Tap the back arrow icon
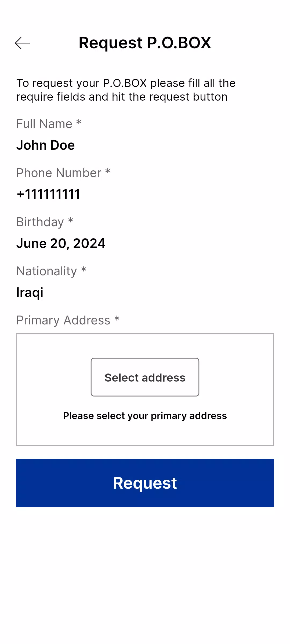Screen dimensions: 290x644 tap(23, 43)
